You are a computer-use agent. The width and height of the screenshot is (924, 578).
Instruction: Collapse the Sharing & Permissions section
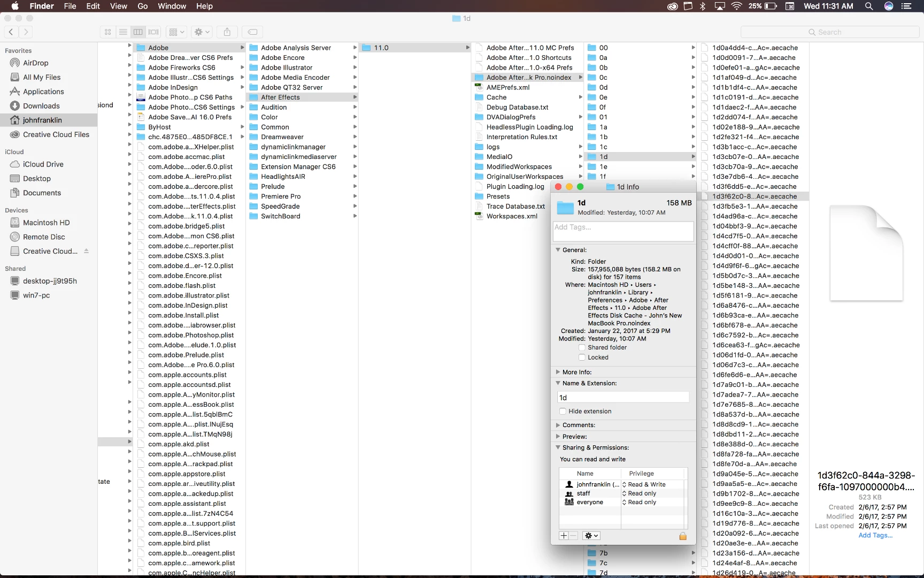(x=558, y=447)
